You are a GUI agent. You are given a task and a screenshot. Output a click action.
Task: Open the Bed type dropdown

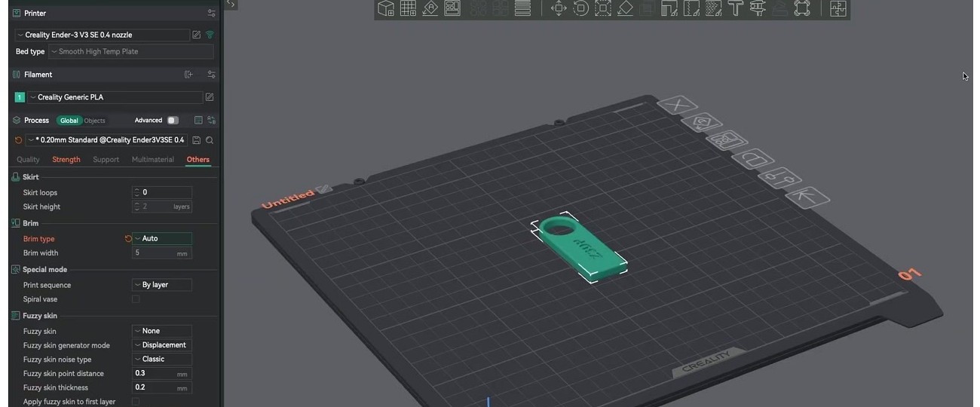point(131,52)
